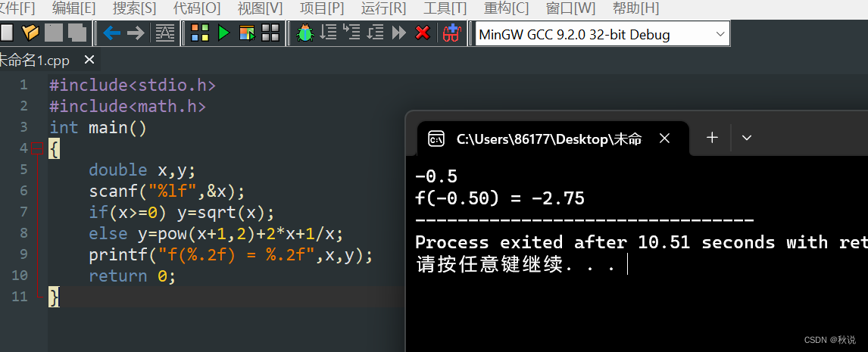
Task: Click the New file toolbar icon
Action: tap(6, 33)
